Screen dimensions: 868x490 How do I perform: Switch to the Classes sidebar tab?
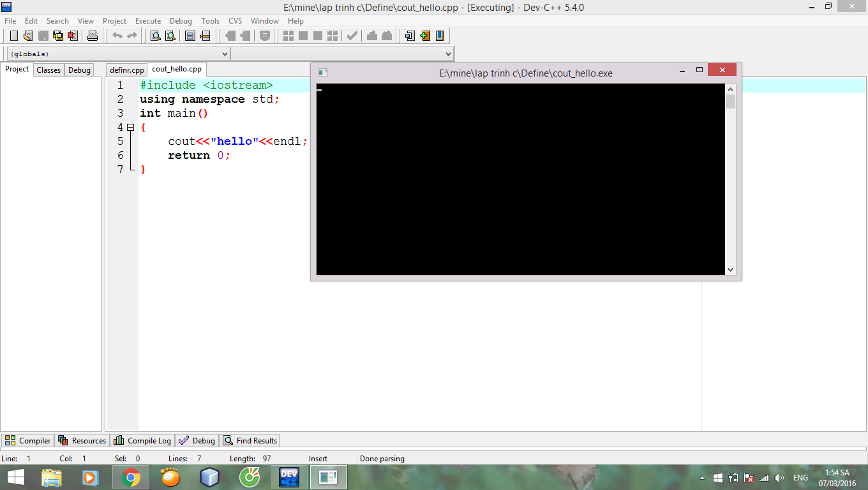coord(49,70)
